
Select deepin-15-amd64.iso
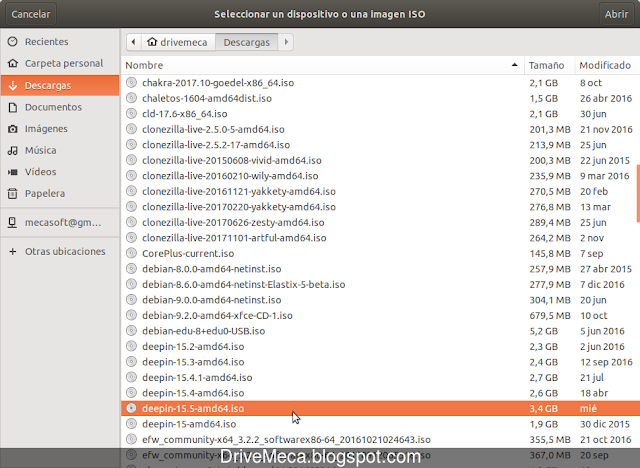click(x=380, y=424)
